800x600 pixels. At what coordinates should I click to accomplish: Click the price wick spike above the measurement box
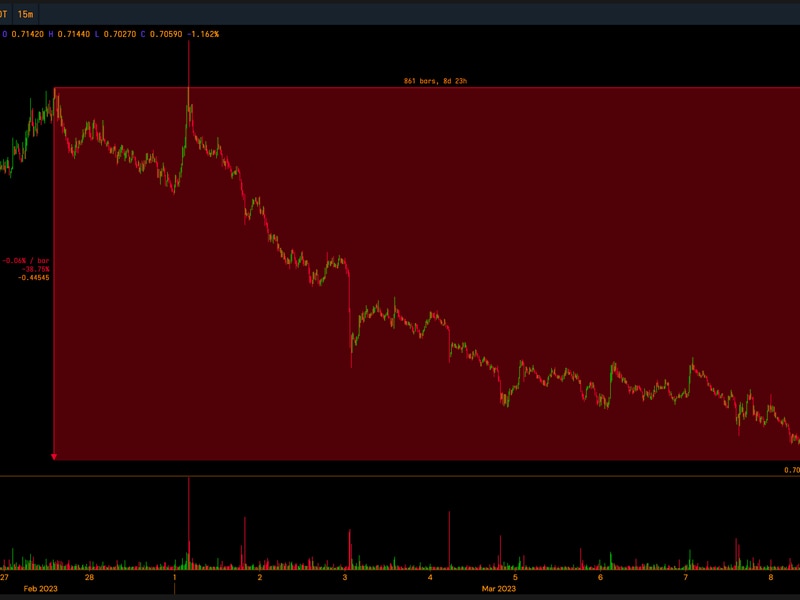click(x=188, y=65)
